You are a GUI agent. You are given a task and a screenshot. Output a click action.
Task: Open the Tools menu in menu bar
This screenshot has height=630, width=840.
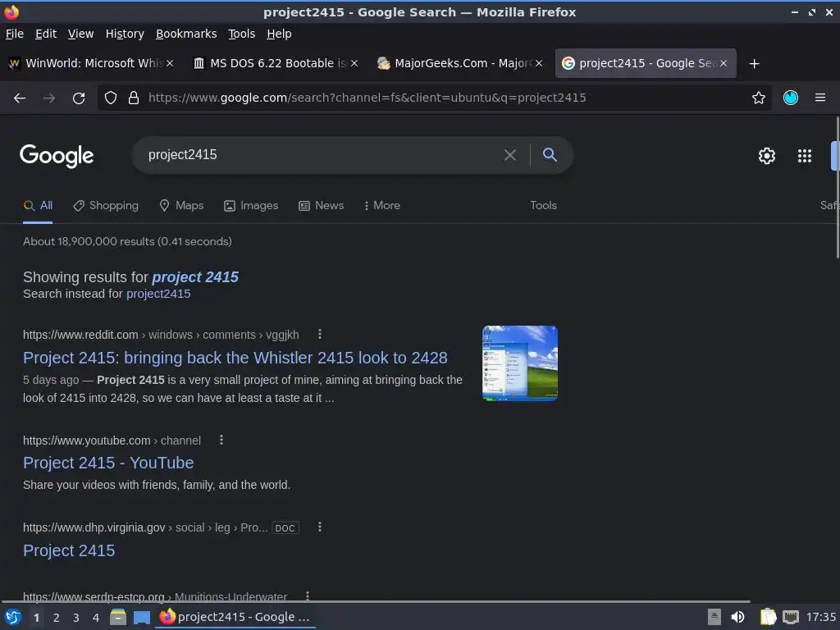[242, 34]
